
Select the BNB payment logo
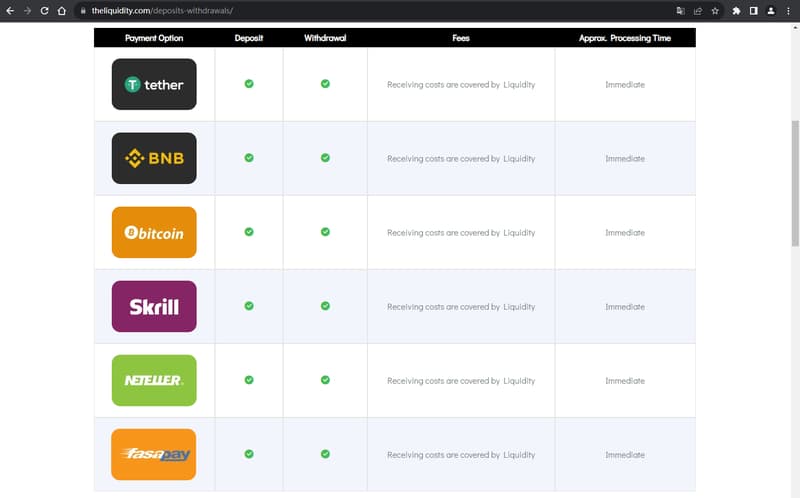click(x=154, y=158)
